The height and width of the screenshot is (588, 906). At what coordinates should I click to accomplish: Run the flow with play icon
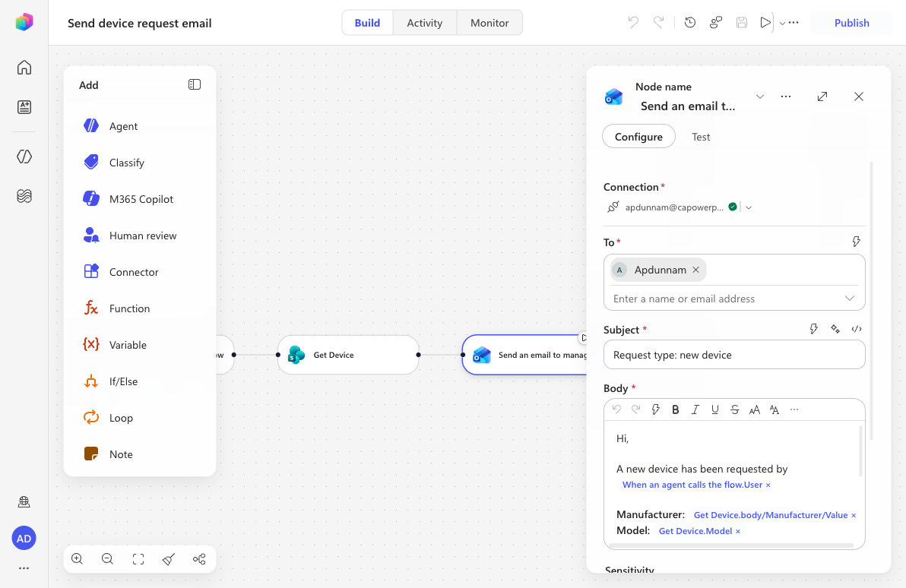[x=765, y=23]
